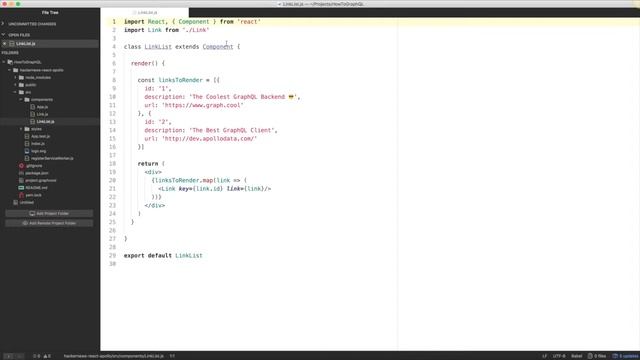Click the 0 files git indicator

click(x=597, y=356)
